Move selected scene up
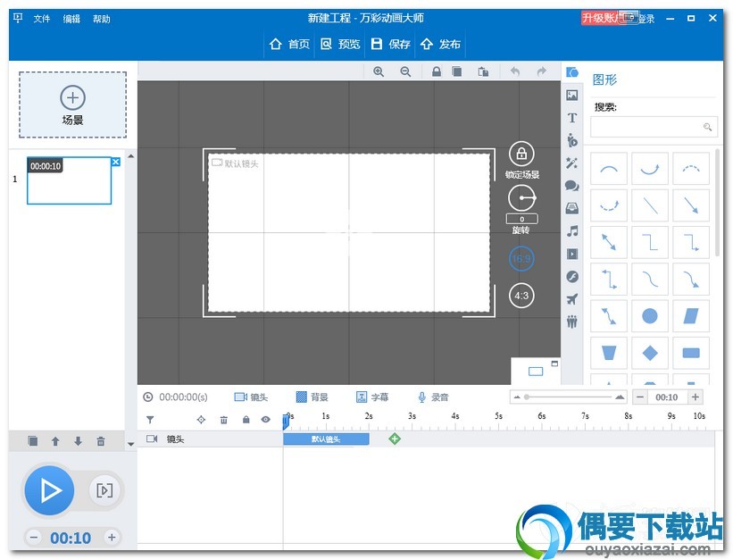The height and width of the screenshot is (560, 733). [55, 441]
